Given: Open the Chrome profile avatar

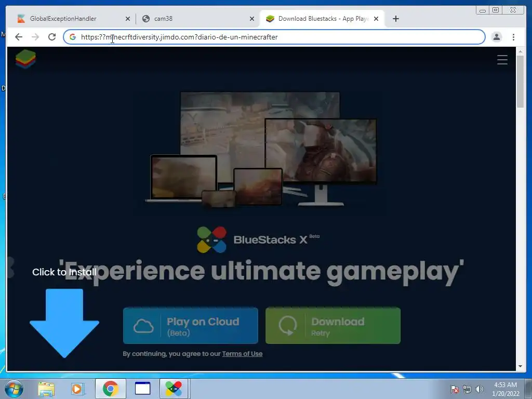Looking at the screenshot, I should [x=496, y=37].
